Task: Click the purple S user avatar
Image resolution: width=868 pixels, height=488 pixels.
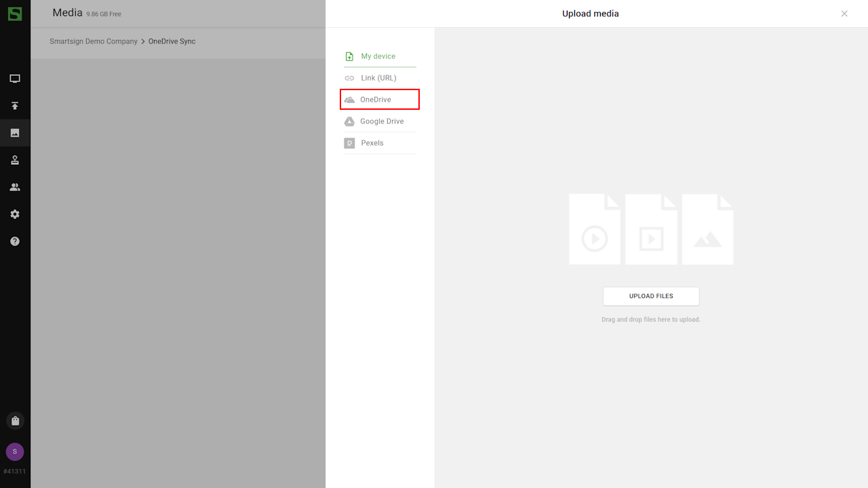Action: (x=15, y=451)
